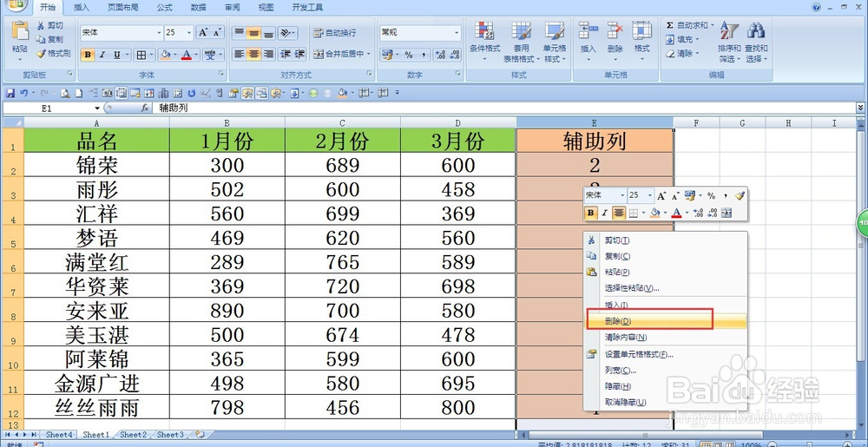Open the number format dropdown (常规)

pos(457,33)
